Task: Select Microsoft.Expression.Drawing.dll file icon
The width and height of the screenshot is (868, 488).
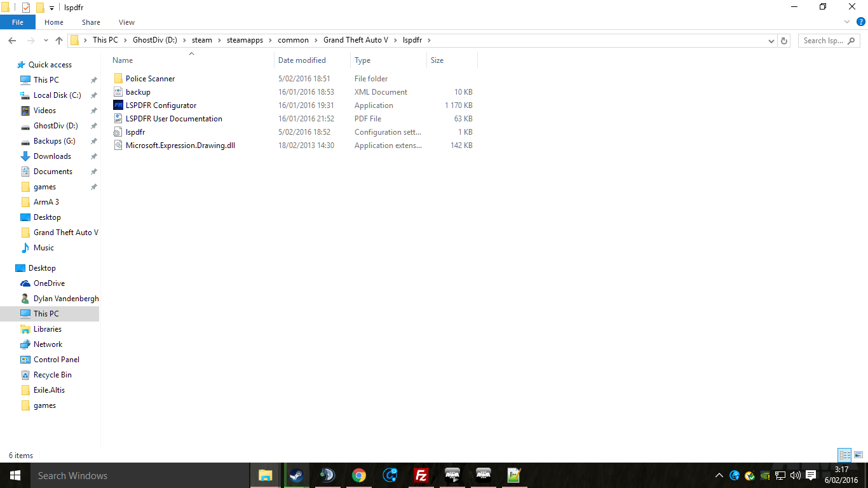Action: [118, 146]
